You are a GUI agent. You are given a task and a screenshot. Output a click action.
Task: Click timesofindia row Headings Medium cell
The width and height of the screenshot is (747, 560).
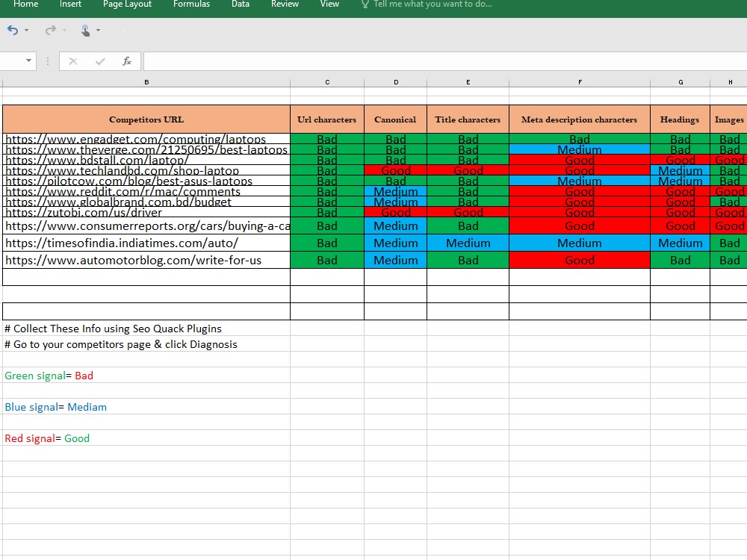pos(681,243)
